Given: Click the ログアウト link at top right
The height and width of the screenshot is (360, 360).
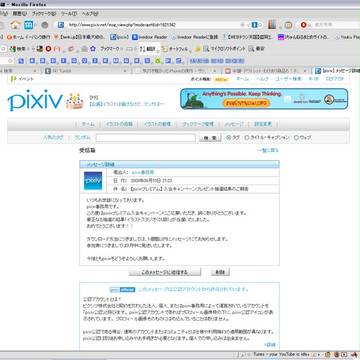Looking at the screenshot, I should (335, 79).
